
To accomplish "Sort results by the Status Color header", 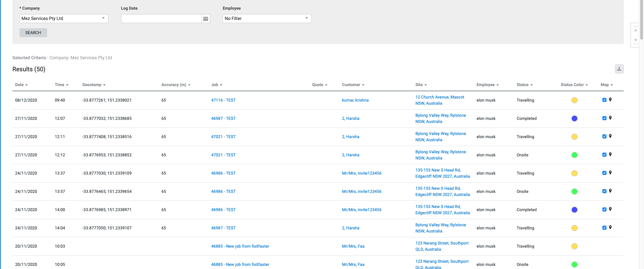I will tap(574, 85).
